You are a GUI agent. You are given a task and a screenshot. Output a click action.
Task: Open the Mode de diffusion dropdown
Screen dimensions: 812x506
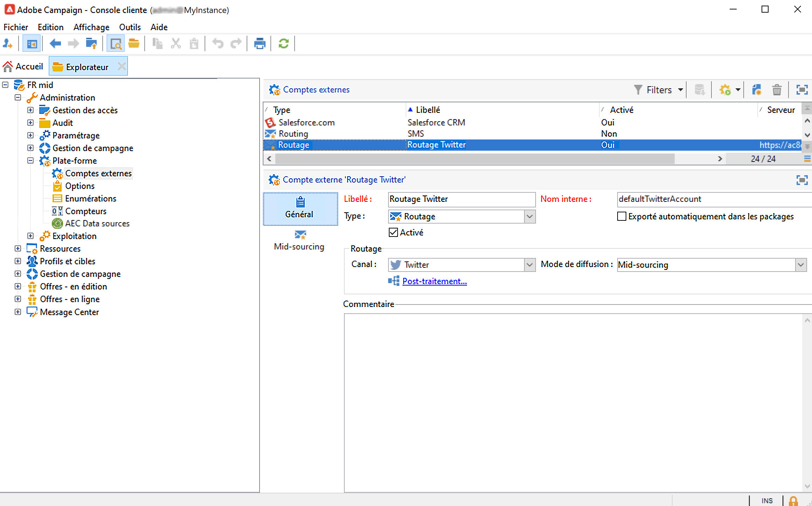pyautogui.click(x=800, y=265)
